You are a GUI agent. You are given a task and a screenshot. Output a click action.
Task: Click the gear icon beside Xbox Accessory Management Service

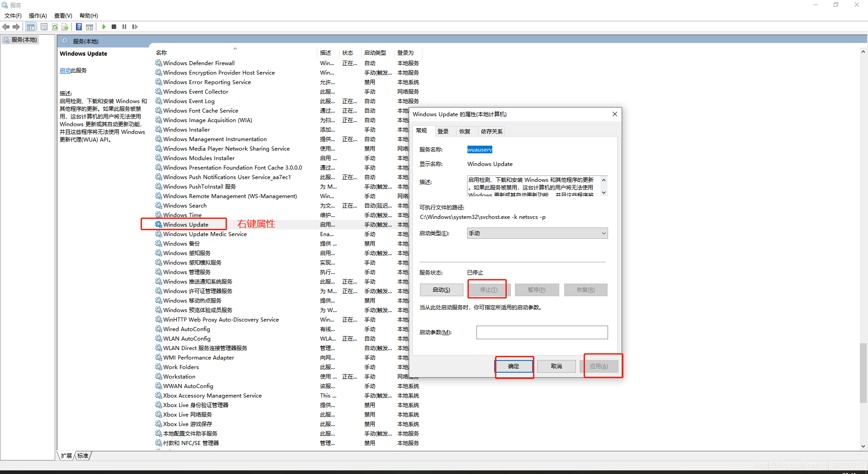158,395
